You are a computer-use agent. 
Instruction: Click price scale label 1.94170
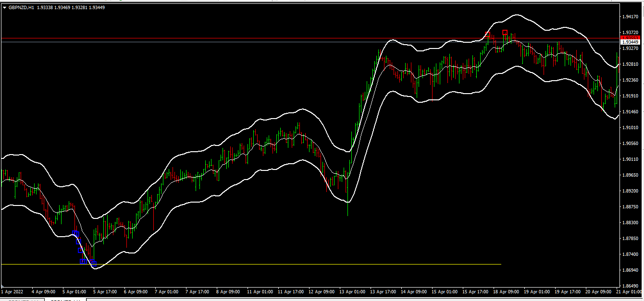coord(630,17)
